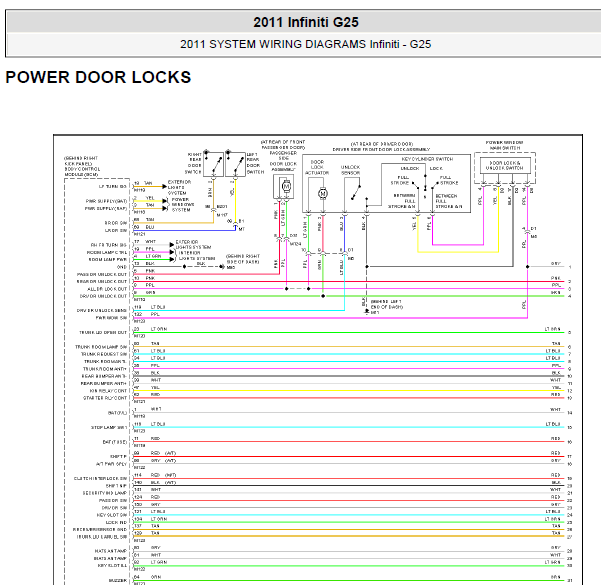Click the '2011 Infiniti G25' title

[306, 22]
